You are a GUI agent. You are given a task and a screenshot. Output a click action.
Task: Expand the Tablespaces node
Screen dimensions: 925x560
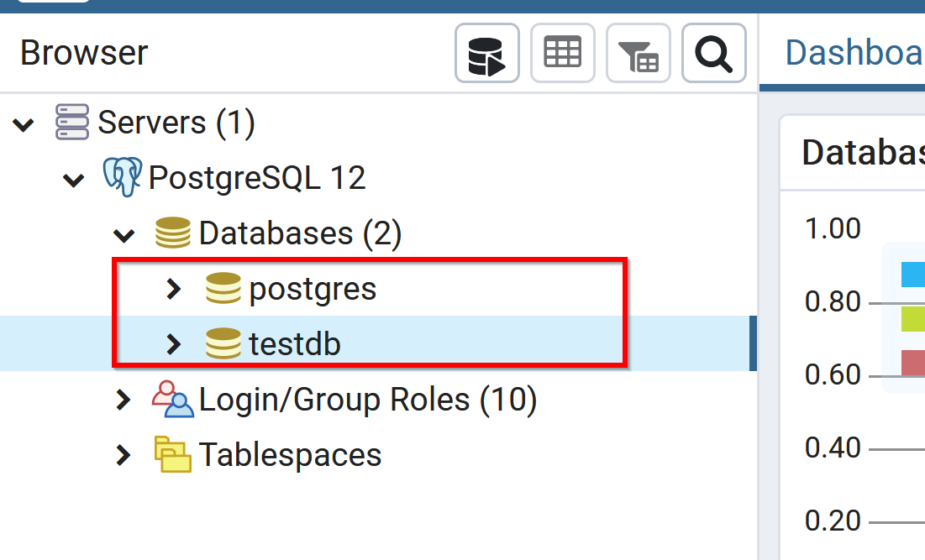pos(124,455)
